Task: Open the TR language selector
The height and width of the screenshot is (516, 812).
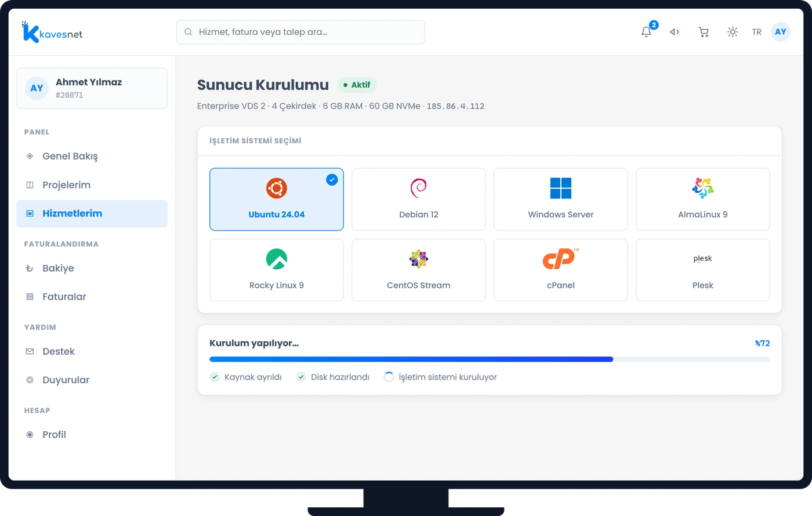Action: tap(756, 32)
